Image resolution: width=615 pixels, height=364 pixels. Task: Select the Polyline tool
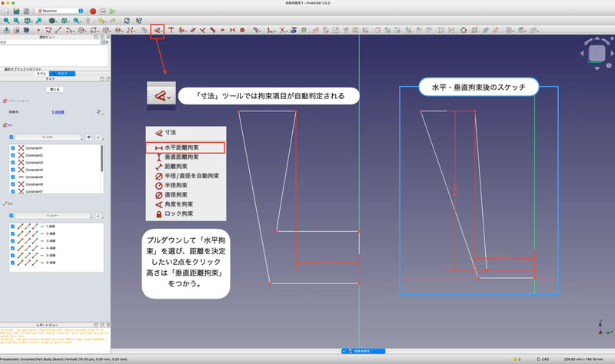(48, 30)
